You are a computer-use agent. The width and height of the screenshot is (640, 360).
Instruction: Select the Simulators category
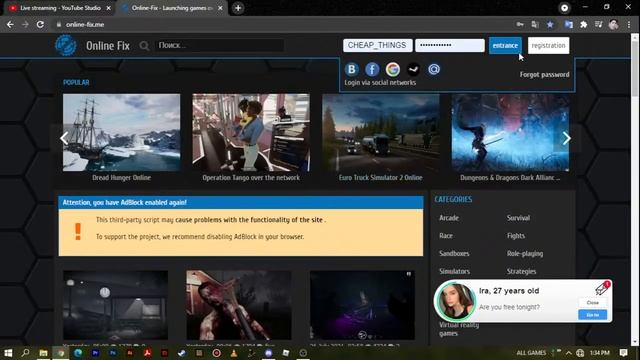pos(454,271)
